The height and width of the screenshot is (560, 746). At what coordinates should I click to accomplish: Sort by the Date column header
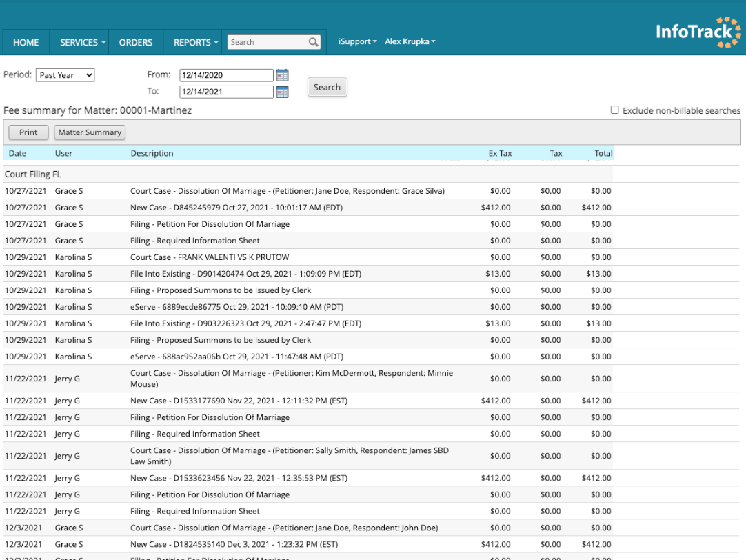click(x=17, y=153)
